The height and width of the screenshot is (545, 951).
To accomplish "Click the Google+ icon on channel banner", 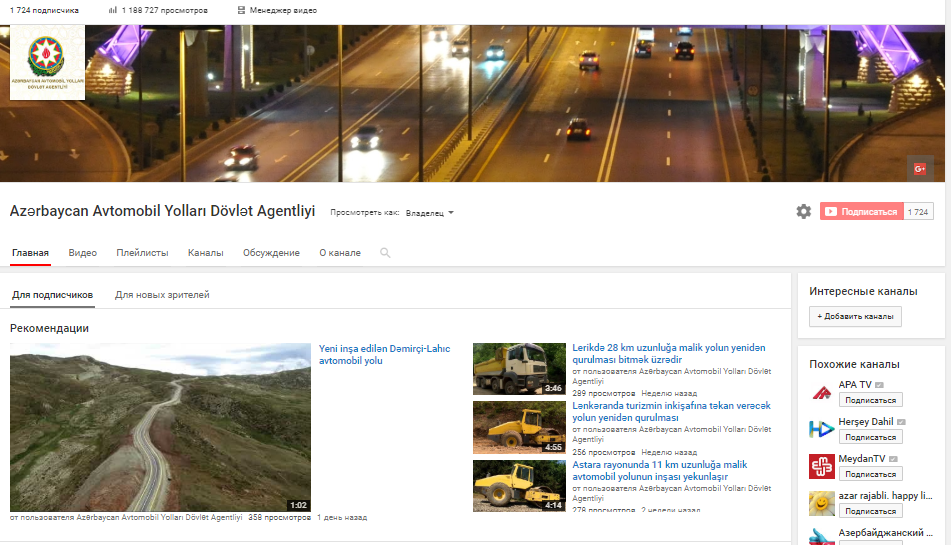I will point(919,169).
